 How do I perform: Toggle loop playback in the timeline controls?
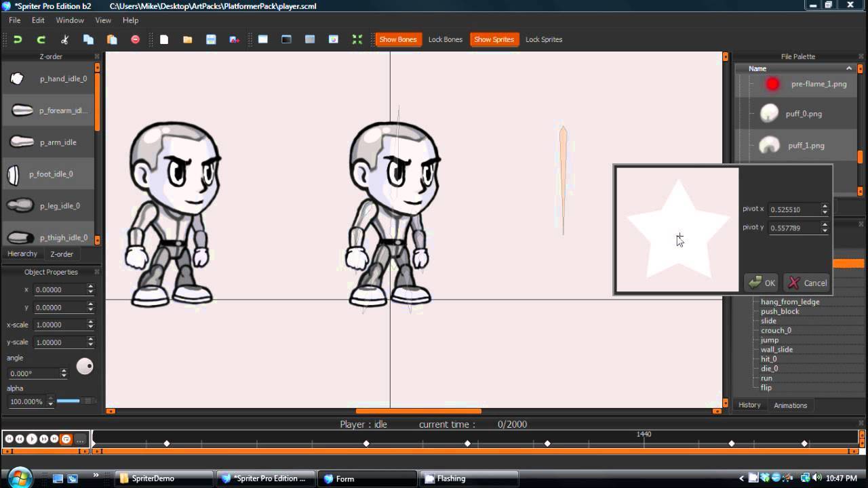[x=65, y=439]
